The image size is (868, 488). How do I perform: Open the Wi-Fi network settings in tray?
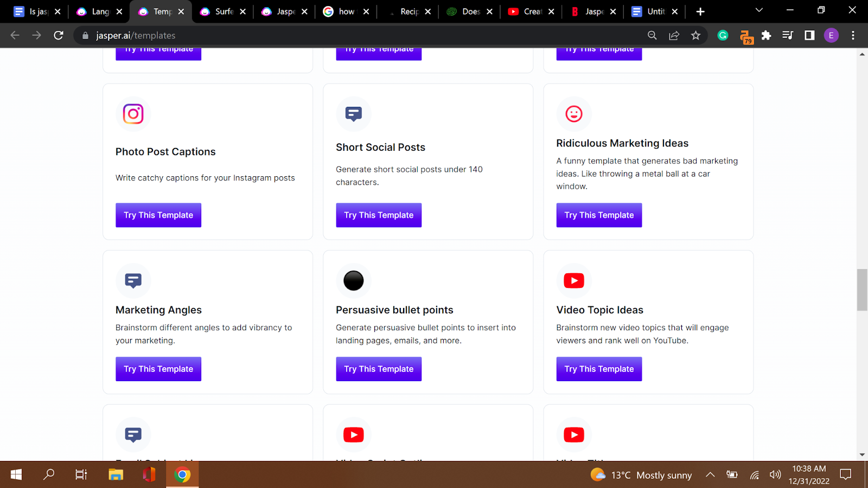[x=754, y=475]
